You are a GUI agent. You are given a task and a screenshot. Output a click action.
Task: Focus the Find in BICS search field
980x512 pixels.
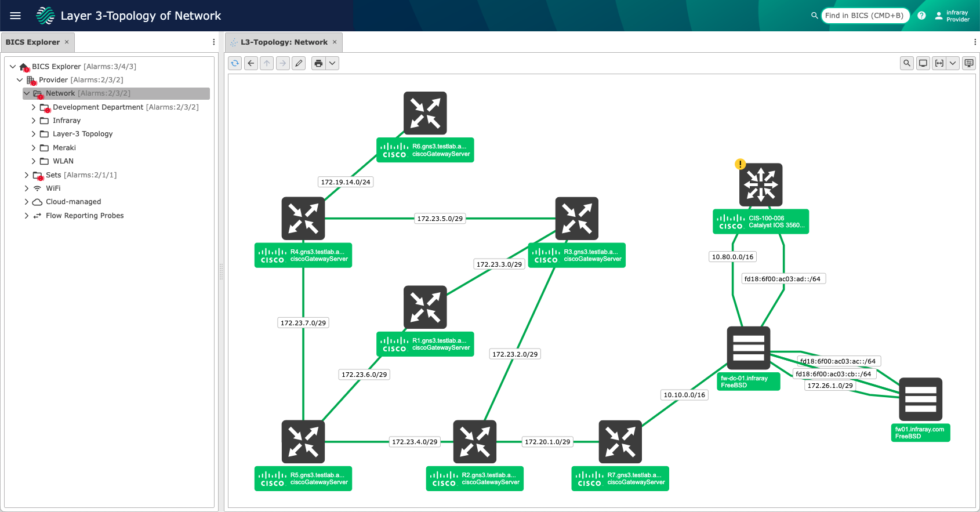(x=865, y=16)
